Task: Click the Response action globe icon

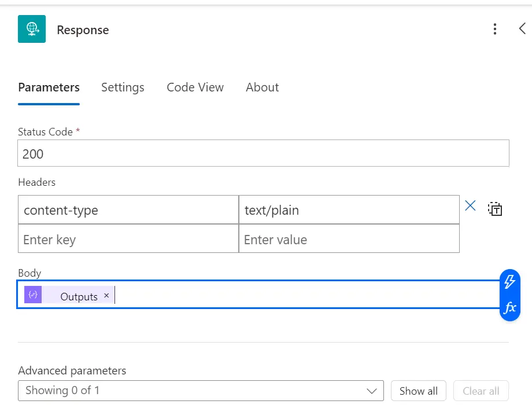Action: coord(32,29)
